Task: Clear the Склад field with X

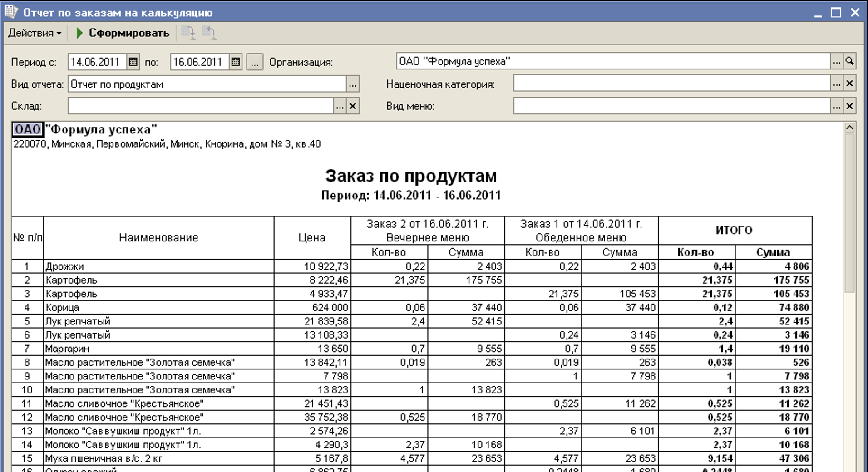Action: 353,106
